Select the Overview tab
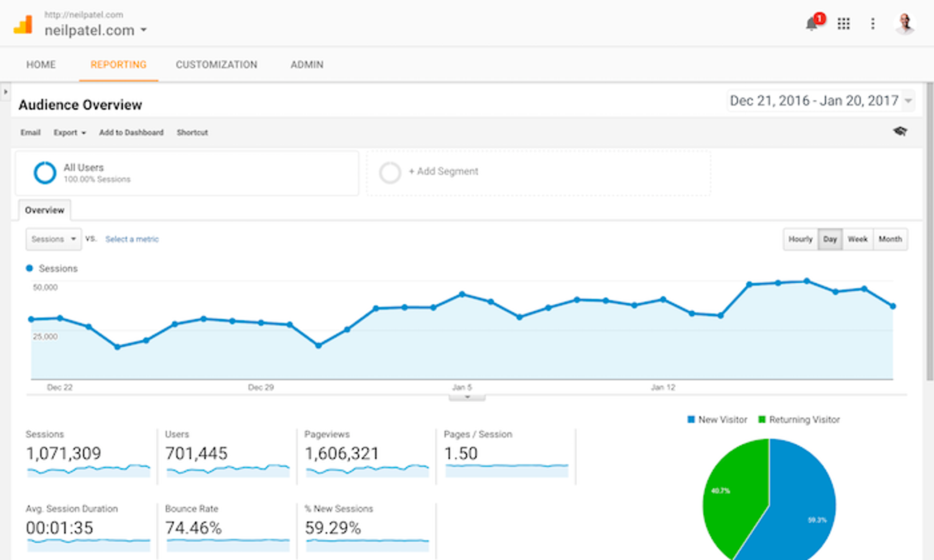Image resolution: width=934 pixels, height=560 pixels. tap(45, 210)
